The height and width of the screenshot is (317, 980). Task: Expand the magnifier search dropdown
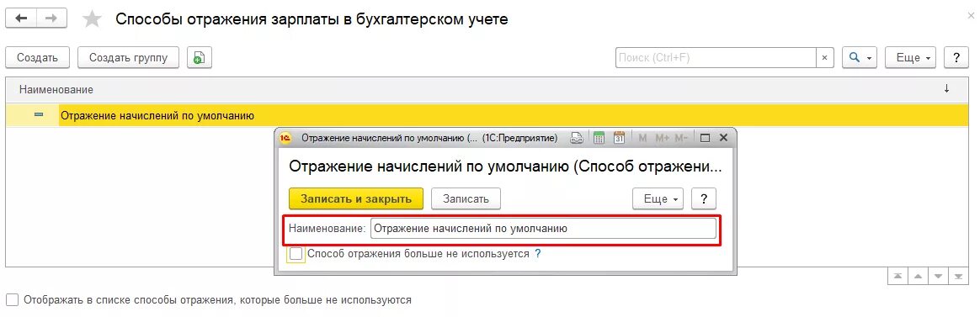click(x=860, y=57)
